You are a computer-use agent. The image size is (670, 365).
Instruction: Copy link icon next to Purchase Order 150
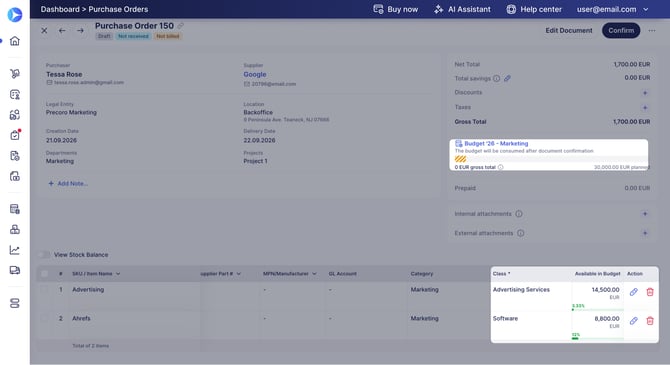(x=181, y=26)
